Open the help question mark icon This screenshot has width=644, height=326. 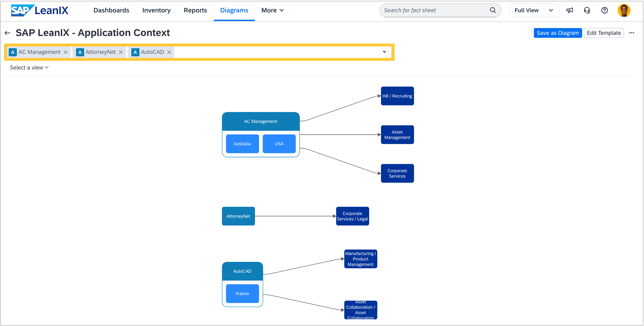tap(604, 10)
